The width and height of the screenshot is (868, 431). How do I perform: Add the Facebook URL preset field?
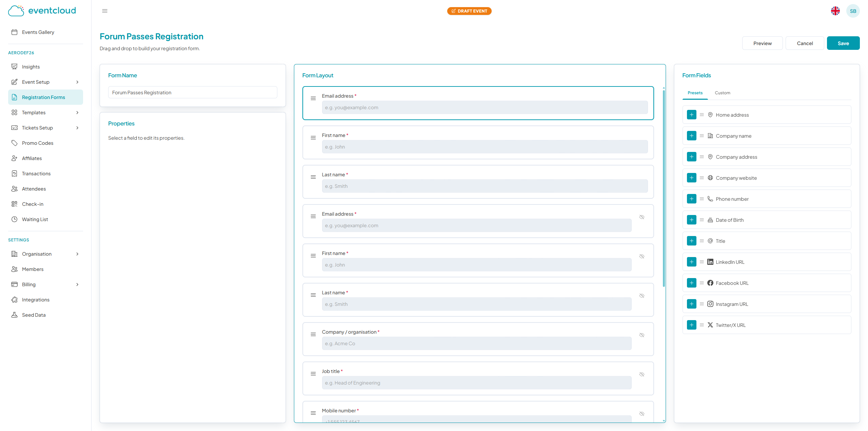691,283
